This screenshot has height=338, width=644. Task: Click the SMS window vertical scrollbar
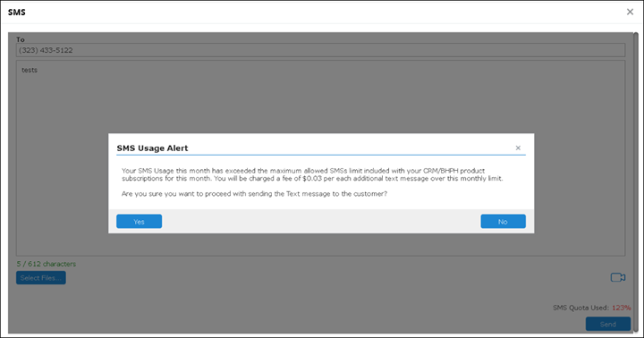635,182
